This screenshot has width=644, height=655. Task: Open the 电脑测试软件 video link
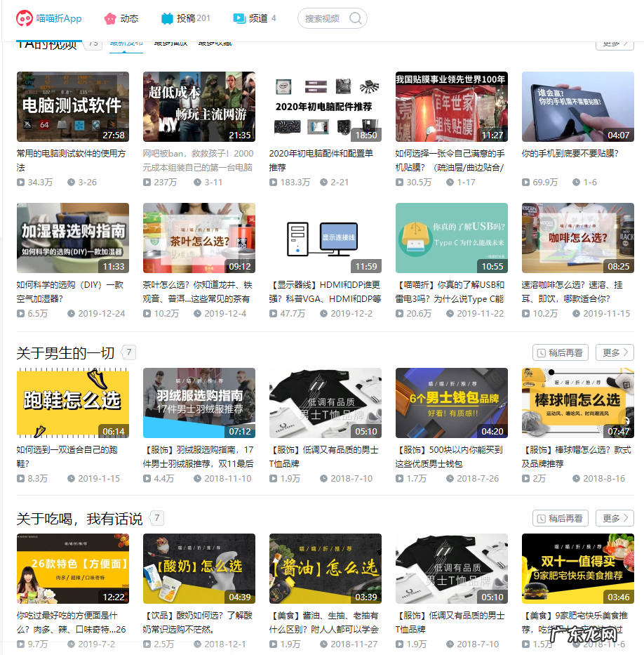pyautogui.click(x=72, y=106)
